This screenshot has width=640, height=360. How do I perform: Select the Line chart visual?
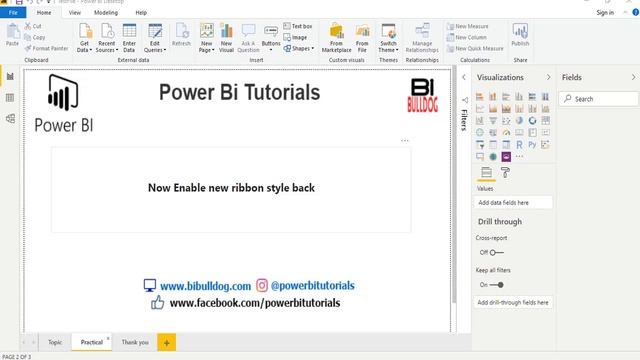pos(480,109)
